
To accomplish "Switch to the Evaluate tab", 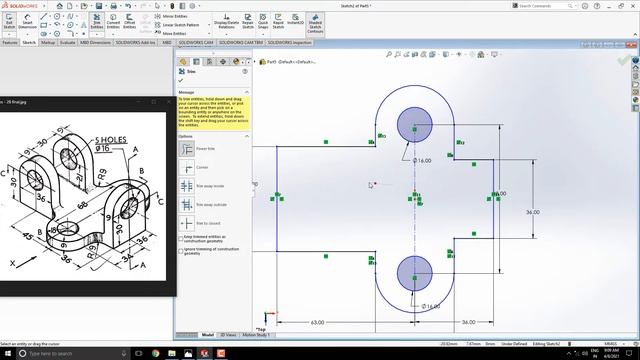I will click(x=67, y=42).
